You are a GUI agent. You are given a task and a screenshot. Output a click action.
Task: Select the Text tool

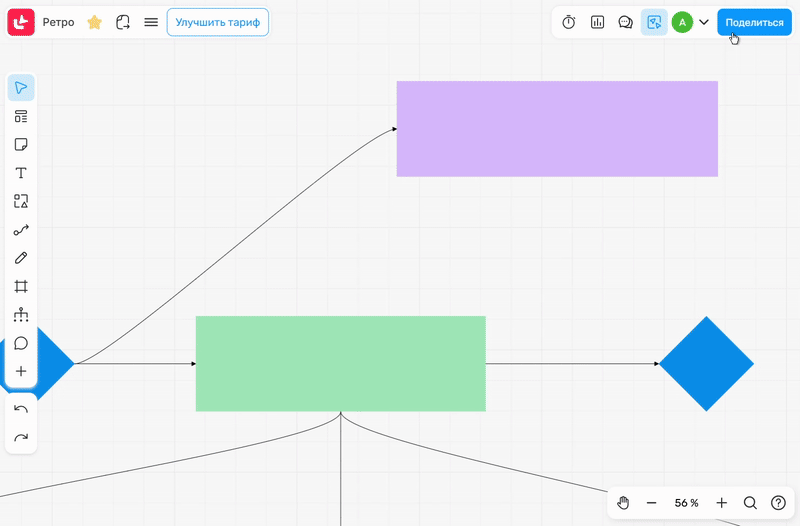(21, 173)
